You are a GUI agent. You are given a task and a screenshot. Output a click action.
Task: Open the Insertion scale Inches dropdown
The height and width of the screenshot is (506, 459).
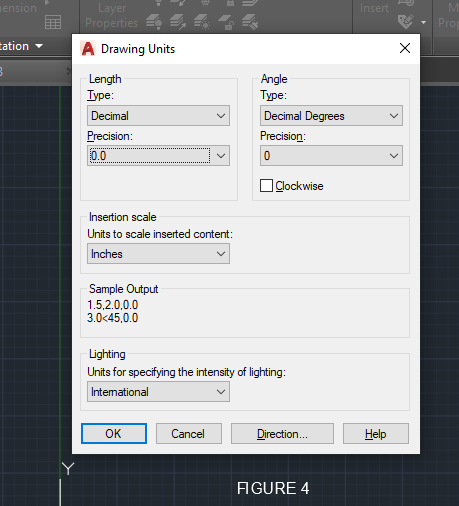pyautogui.click(x=158, y=254)
